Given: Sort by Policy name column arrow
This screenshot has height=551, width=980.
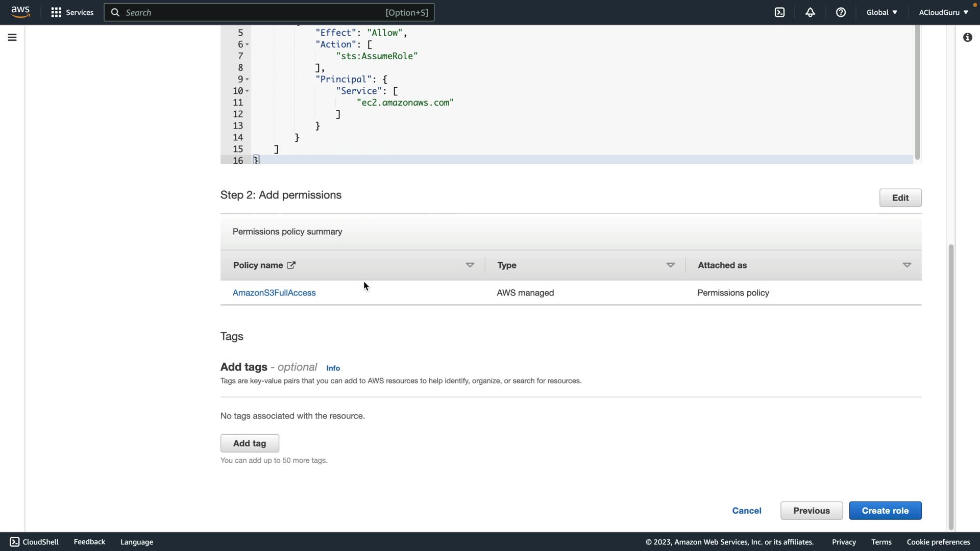Looking at the screenshot, I should tap(470, 265).
